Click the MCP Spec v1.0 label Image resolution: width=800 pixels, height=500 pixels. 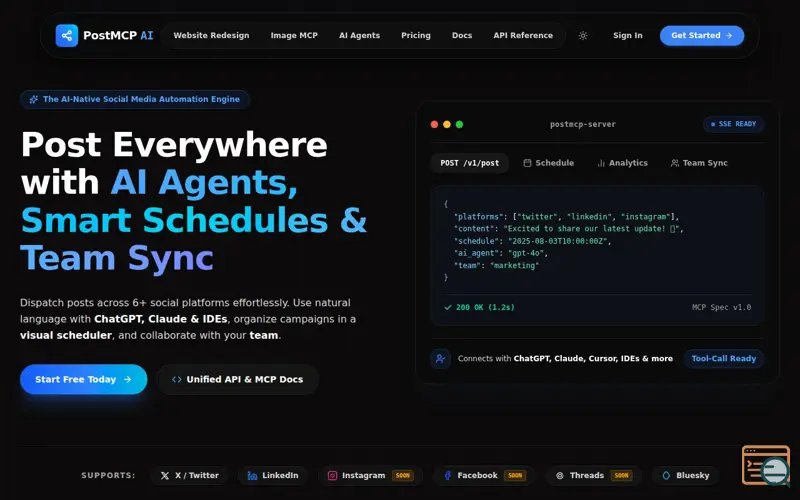(x=721, y=308)
